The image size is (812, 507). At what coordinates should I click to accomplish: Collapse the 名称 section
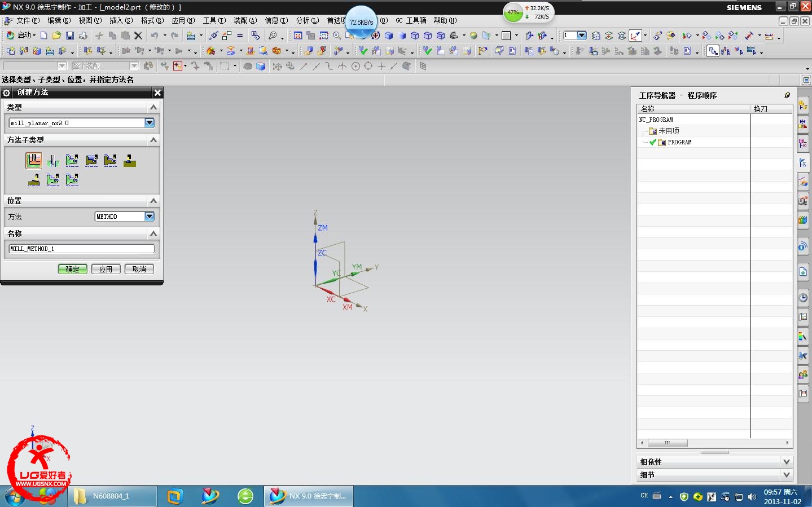pyautogui.click(x=153, y=233)
